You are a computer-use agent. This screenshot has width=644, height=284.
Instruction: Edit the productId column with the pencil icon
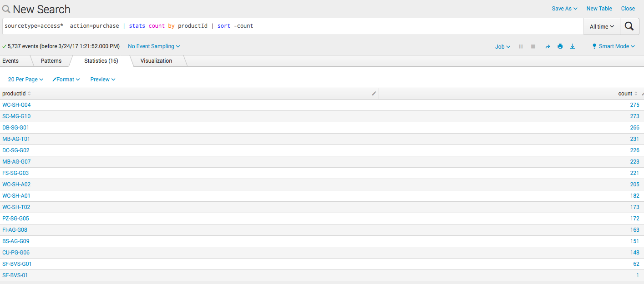click(x=374, y=93)
